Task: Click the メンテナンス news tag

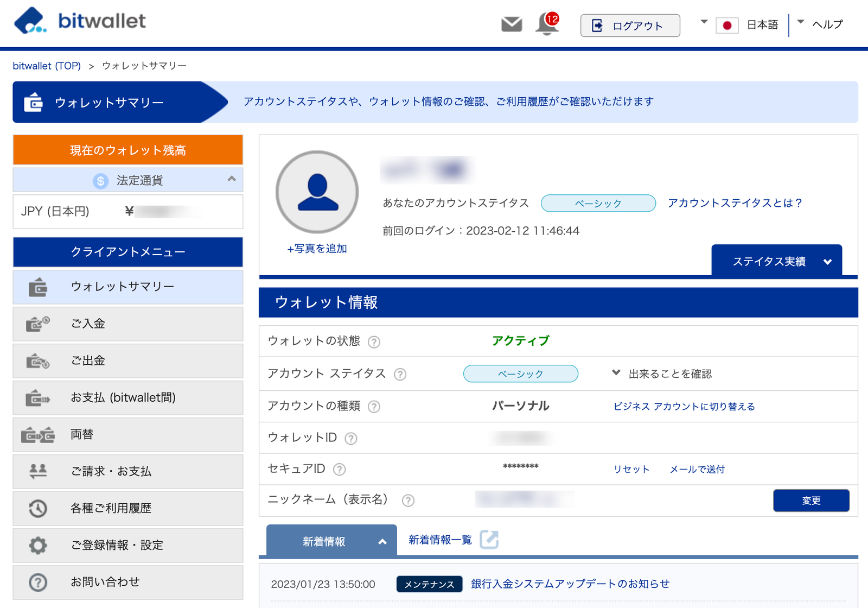Action: [x=429, y=584]
